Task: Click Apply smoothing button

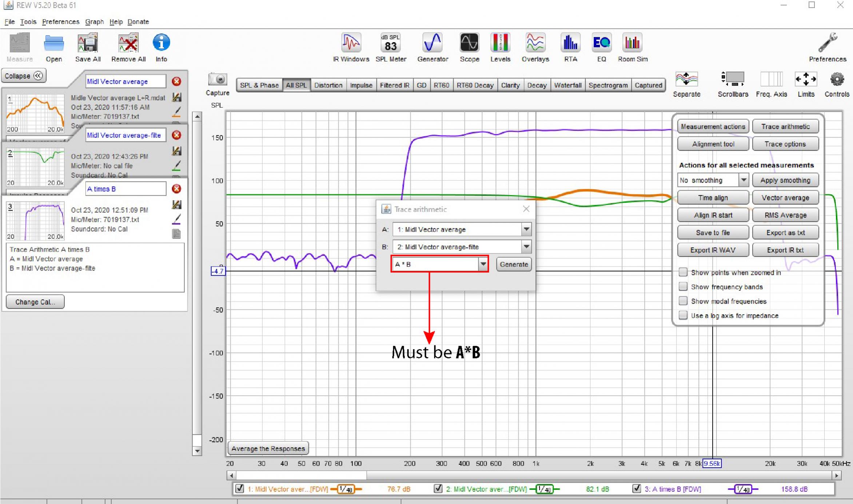Action: pos(785,180)
